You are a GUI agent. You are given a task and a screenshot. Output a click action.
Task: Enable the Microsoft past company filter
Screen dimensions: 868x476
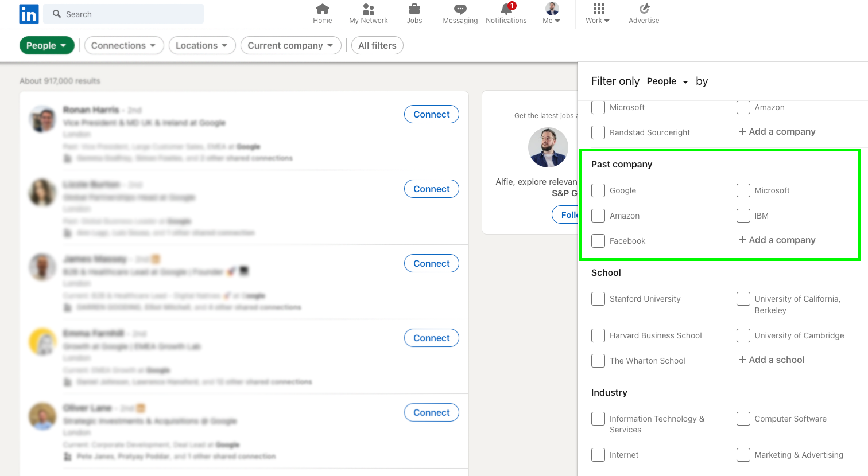743,190
